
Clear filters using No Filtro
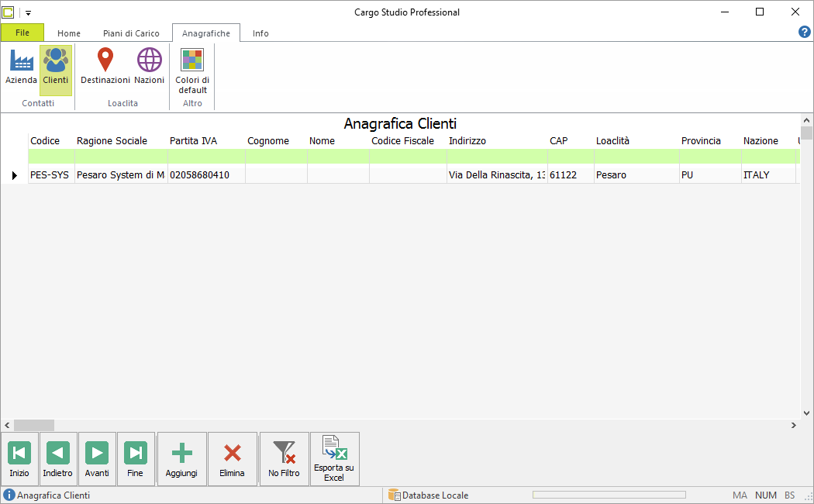(x=284, y=459)
